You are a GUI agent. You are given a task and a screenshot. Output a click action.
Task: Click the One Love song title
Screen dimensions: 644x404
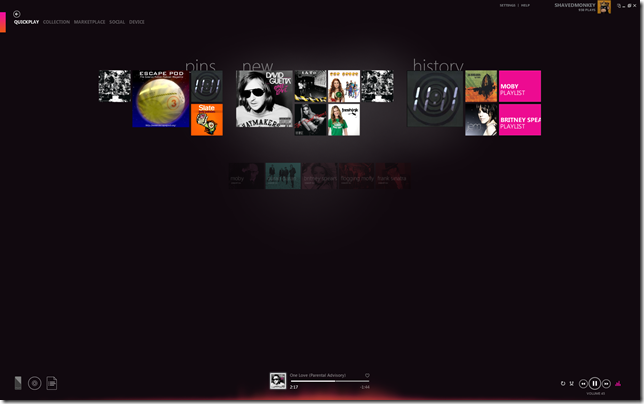tap(318, 375)
